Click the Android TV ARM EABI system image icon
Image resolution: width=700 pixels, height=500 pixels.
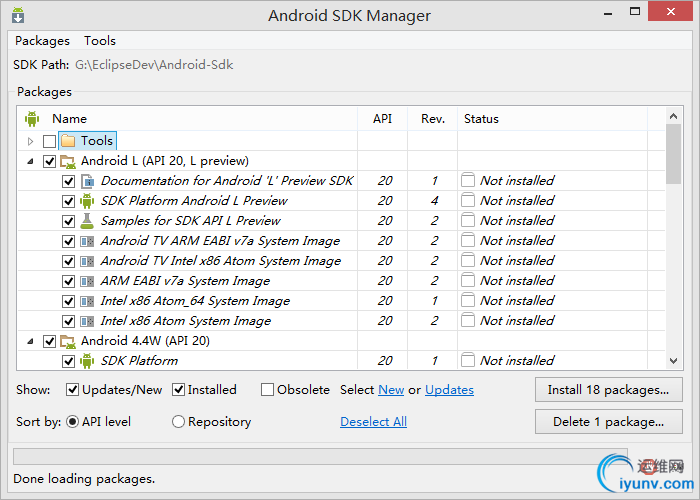coord(87,242)
